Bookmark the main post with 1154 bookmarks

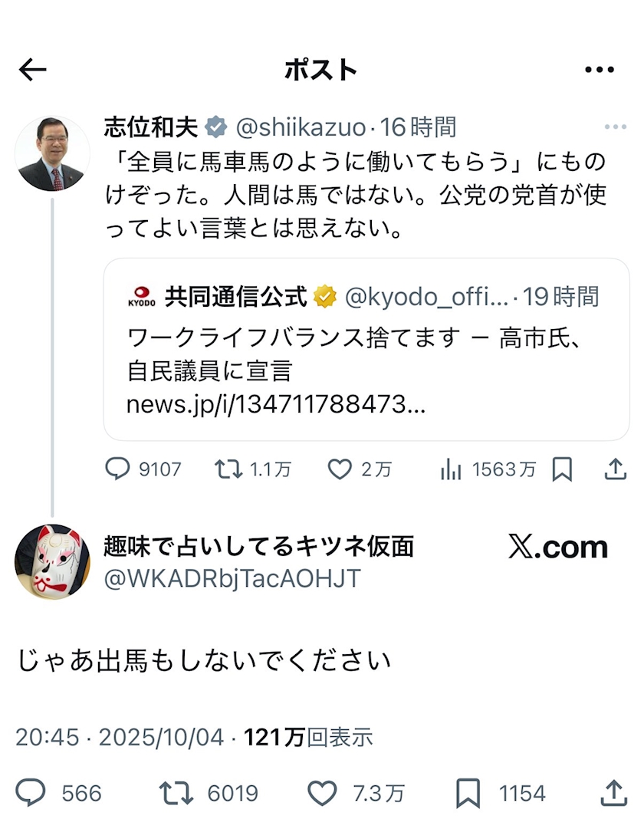tap(468, 792)
